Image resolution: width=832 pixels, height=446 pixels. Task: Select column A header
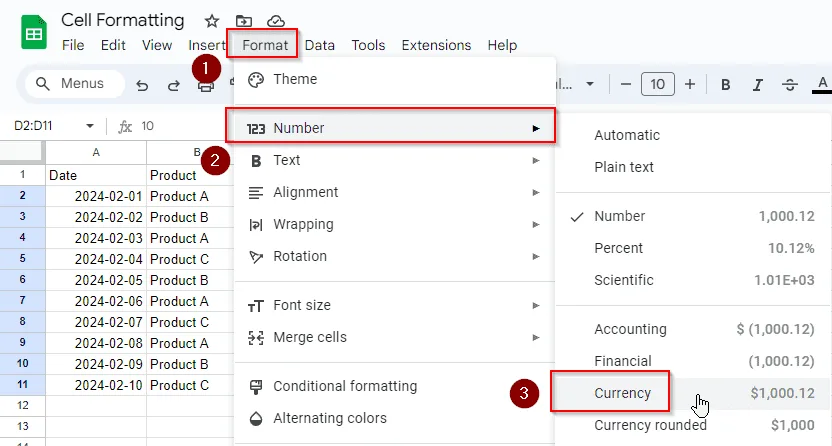click(x=96, y=153)
